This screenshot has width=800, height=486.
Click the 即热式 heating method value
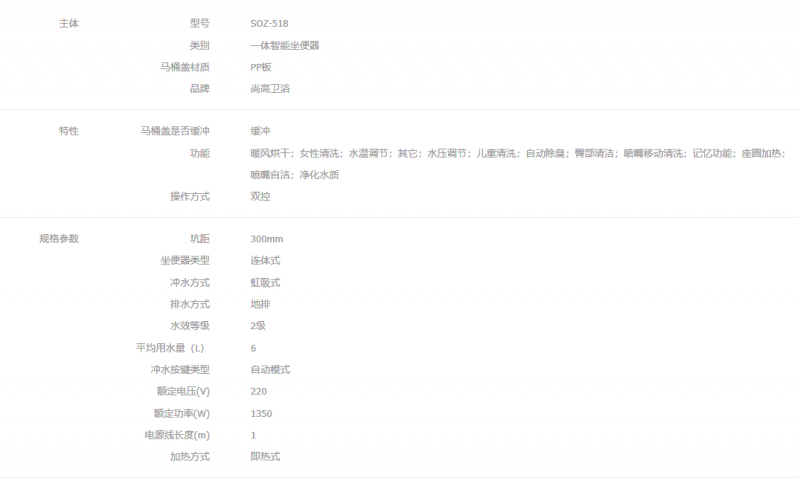click(x=265, y=457)
